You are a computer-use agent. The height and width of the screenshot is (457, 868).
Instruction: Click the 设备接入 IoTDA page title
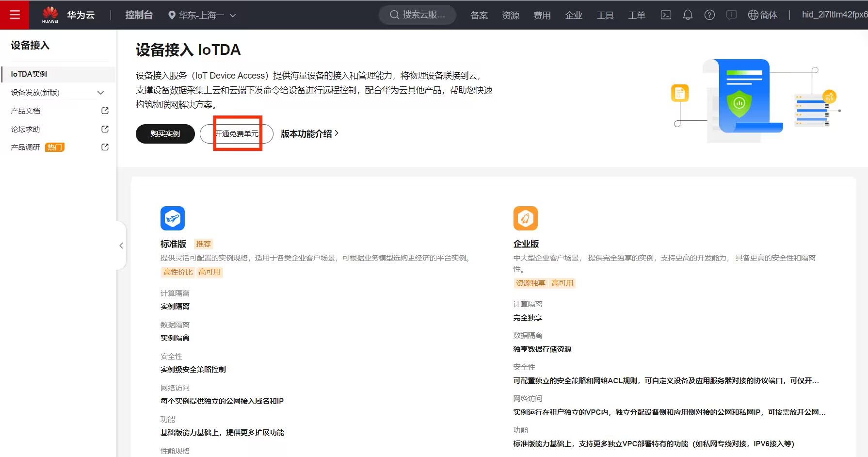tap(188, 50)
